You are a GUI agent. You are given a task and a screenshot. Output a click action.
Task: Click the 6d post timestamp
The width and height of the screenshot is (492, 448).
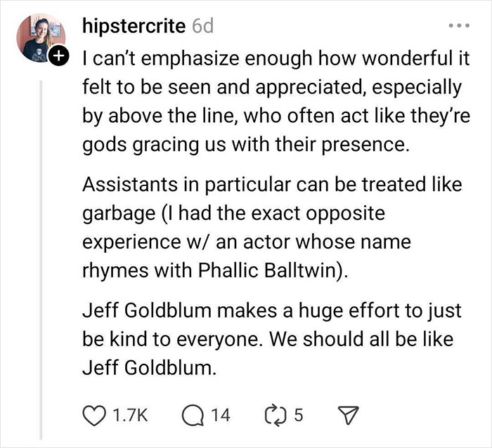pos(202,27)
